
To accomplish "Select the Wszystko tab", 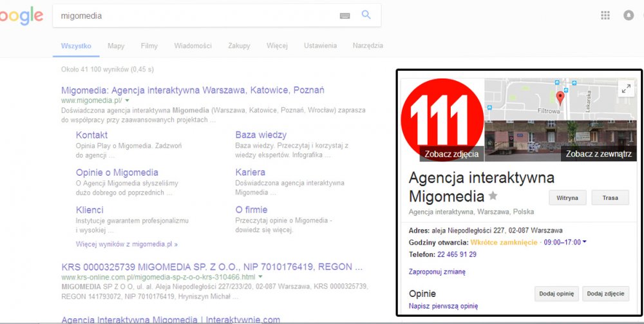I will tap(76, 46).
